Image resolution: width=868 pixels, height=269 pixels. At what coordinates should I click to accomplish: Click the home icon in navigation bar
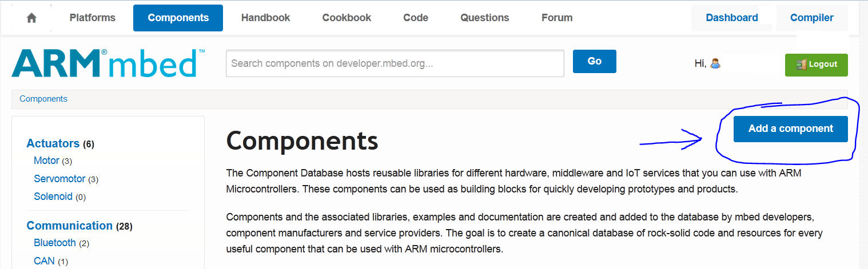tap(31, 18)
